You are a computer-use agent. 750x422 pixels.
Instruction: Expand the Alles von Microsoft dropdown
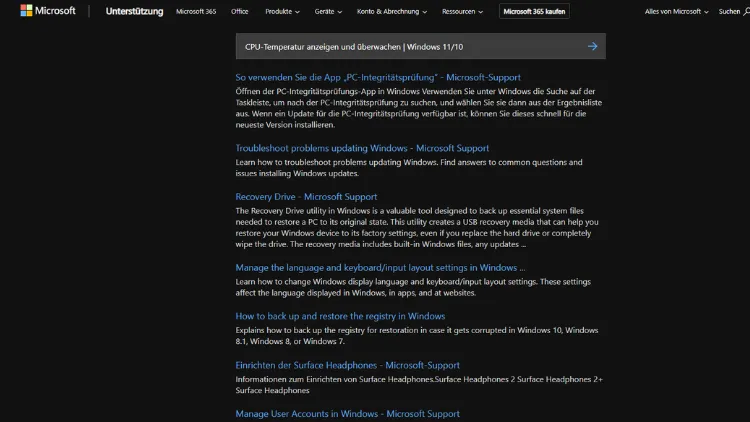[676, 11]
